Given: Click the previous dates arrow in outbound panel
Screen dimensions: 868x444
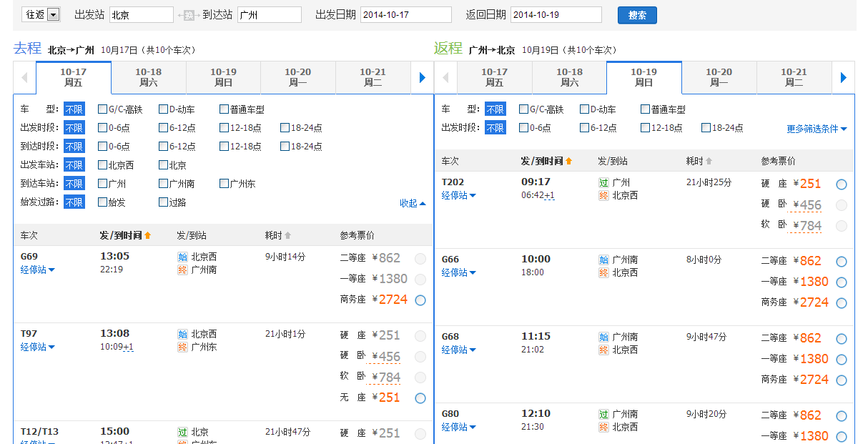Looking at the screenshot, I should tap(24, 77).
